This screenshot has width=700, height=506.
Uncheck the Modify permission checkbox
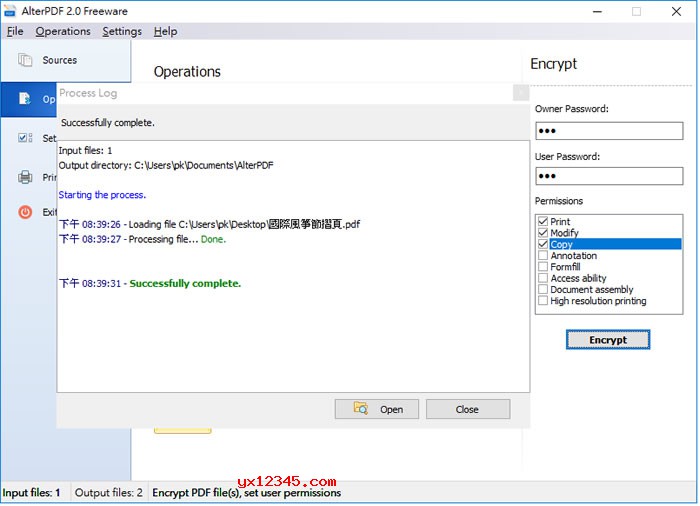coord(543,233)
